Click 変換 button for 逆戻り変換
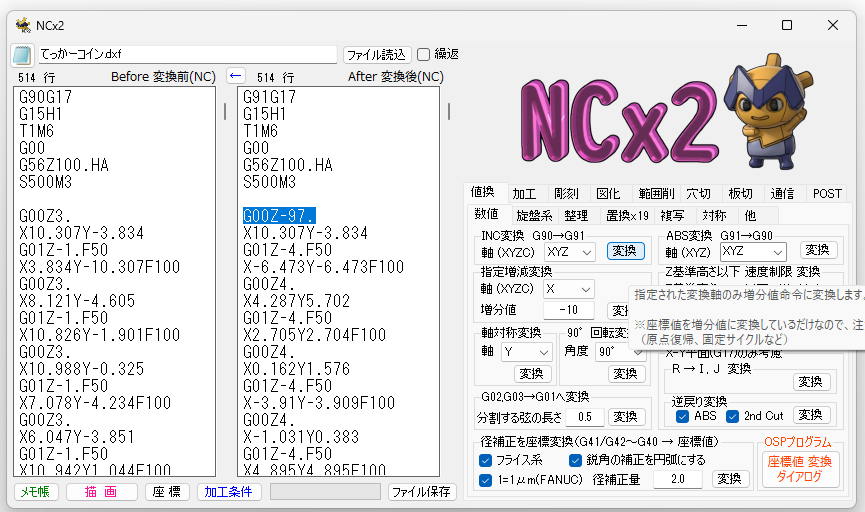Image resolution: width=865 pixels, height=512 pixels. coord(810,415)
